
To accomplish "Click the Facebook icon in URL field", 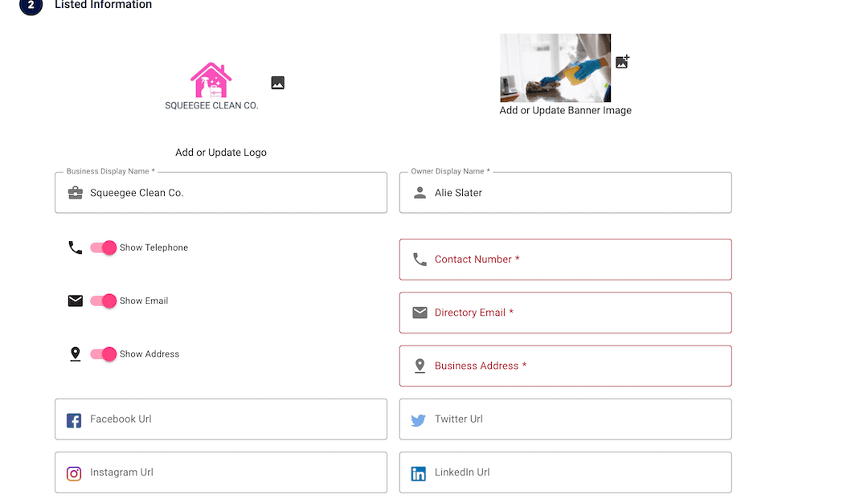I will click(74, 420).
